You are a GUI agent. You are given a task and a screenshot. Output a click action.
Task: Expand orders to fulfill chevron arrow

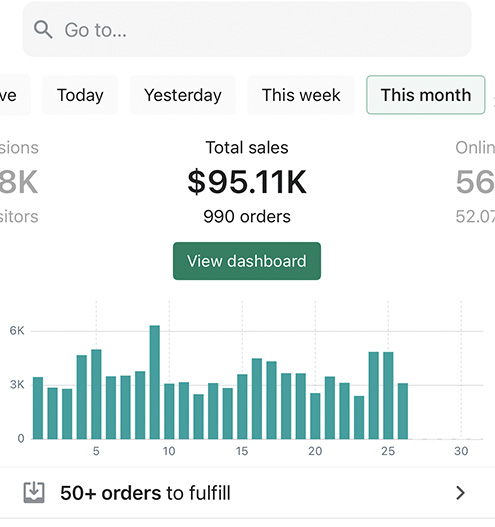coord(460,493)
